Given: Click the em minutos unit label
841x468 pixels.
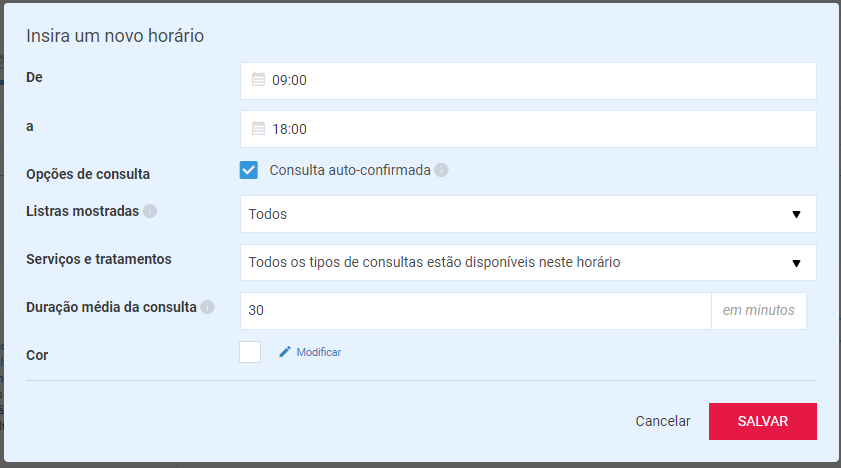Looking at the screenshot, I should [758, 310].
